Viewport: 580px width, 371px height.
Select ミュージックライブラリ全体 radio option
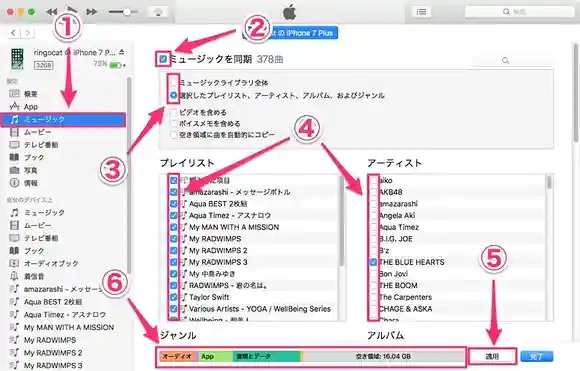tap(173, 82)
